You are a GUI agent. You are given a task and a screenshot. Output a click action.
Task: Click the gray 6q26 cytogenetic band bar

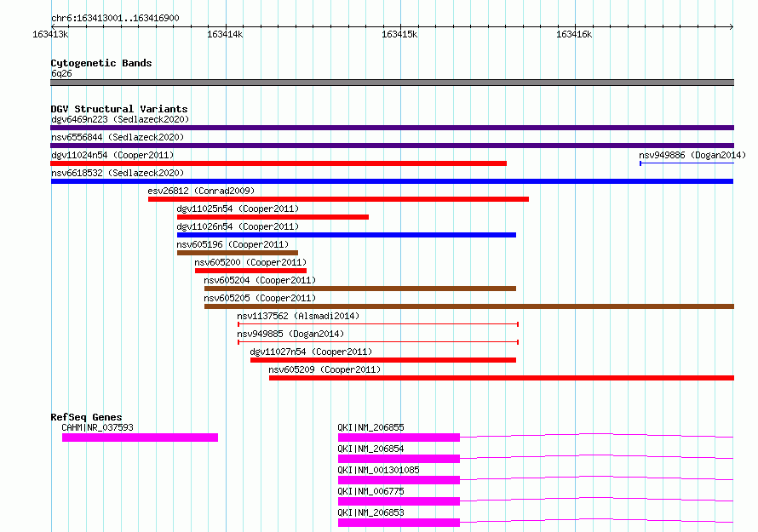[392, 83]
